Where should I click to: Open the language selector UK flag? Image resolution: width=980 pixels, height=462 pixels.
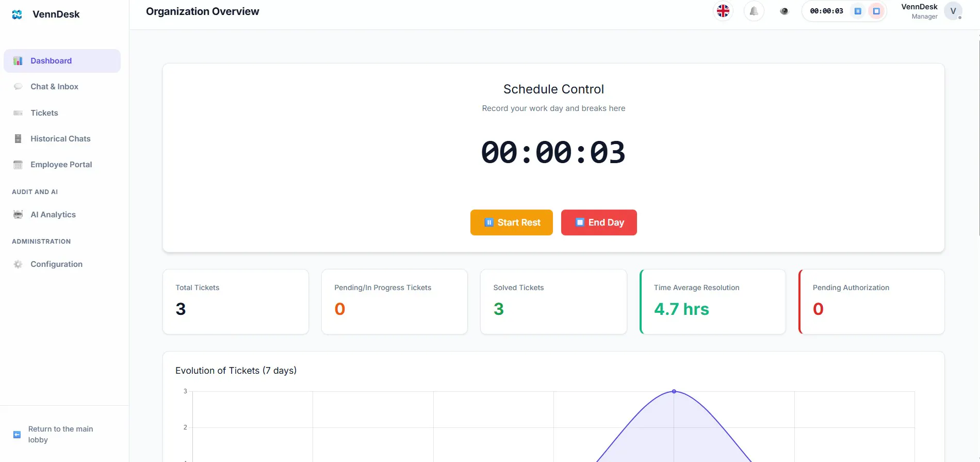pos(723,11)
